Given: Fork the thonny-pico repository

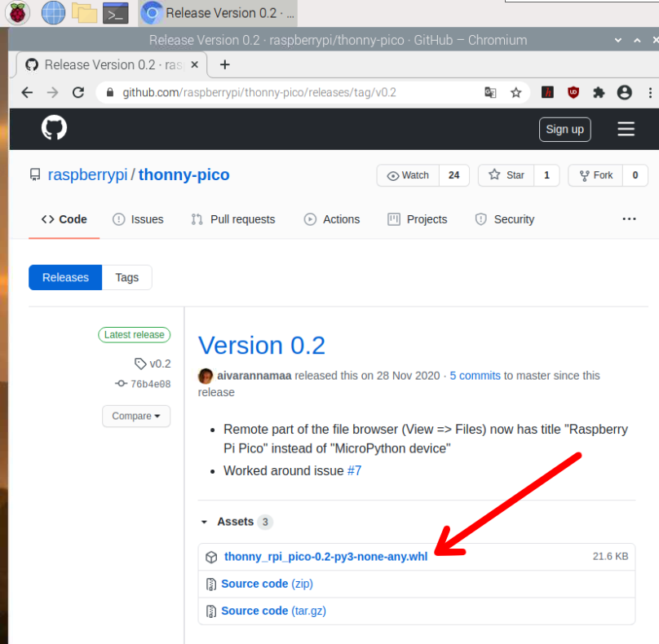Looking at the screenshot, I should pos(596,175).
